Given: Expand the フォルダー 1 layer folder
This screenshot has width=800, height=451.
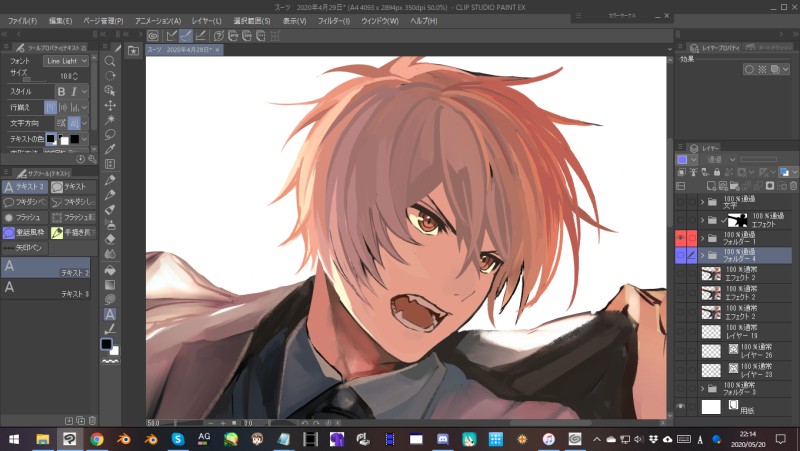Looking at the screenshot, I should coord(703,238).
